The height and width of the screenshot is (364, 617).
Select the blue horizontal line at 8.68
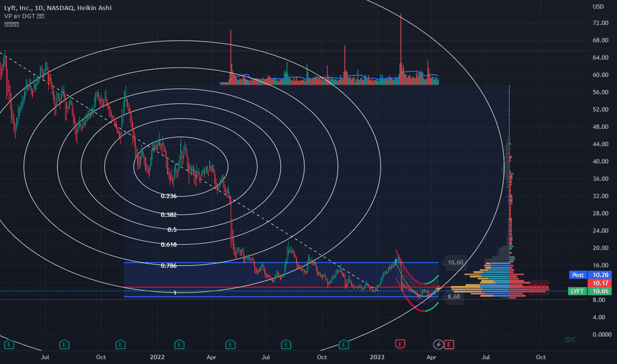pyautogui.click(x=281, y=296)
